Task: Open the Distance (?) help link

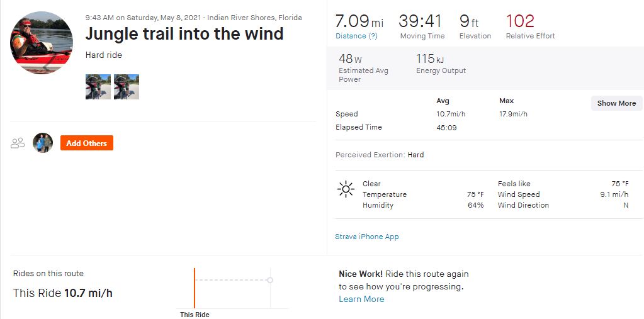Action: 356,36
